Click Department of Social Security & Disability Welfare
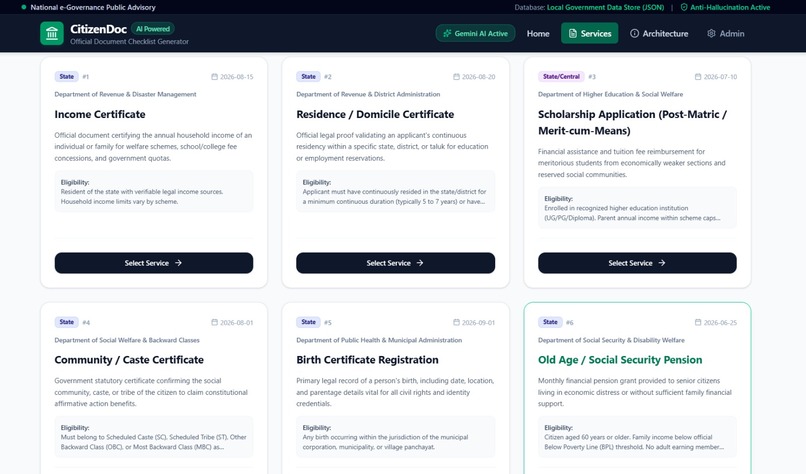The width and height of the screenshot is (806, 474). click(x=611, y=340)
